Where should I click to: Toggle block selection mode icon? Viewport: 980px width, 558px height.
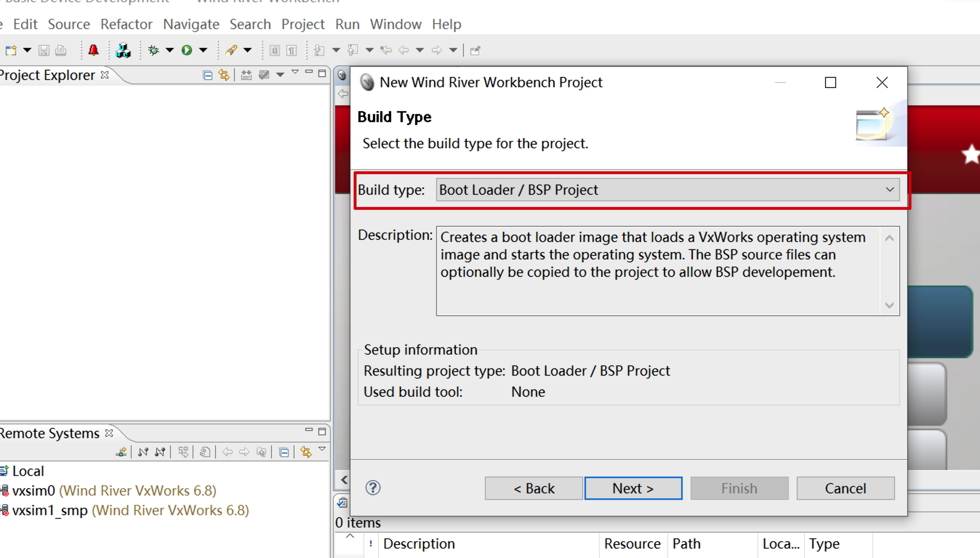coord(274,50)
